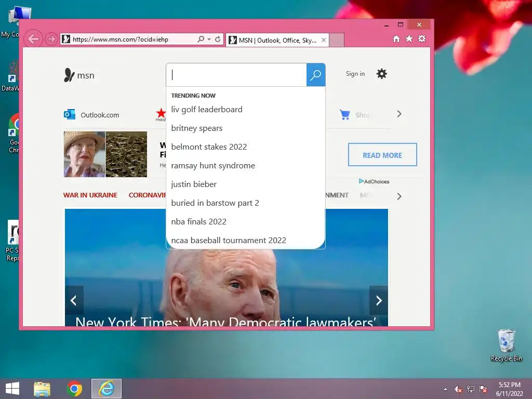Expand news categories with right chevron

pos(399,196)
